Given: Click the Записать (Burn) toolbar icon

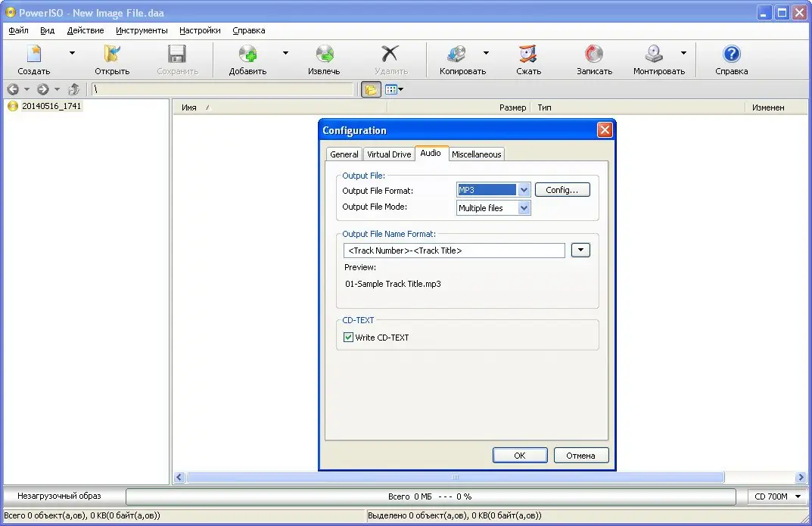Looking at the screenshot, I should 594,54.
